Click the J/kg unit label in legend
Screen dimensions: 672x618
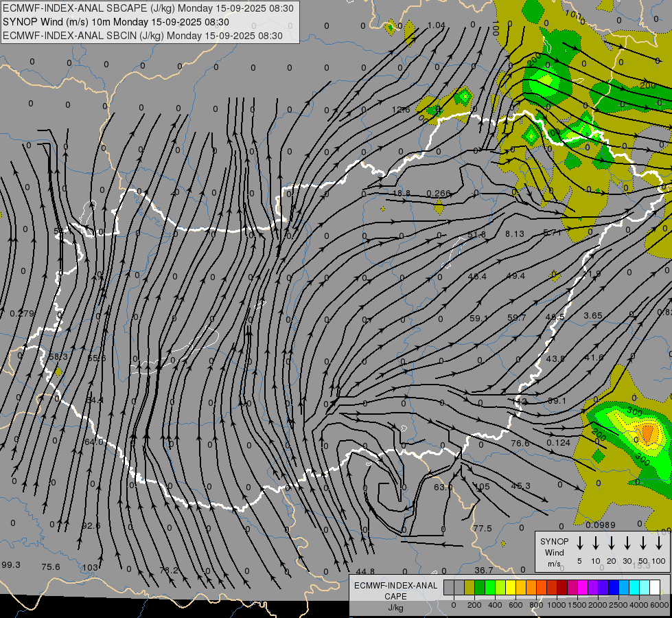pyautogui.click(x=395, y=608)
